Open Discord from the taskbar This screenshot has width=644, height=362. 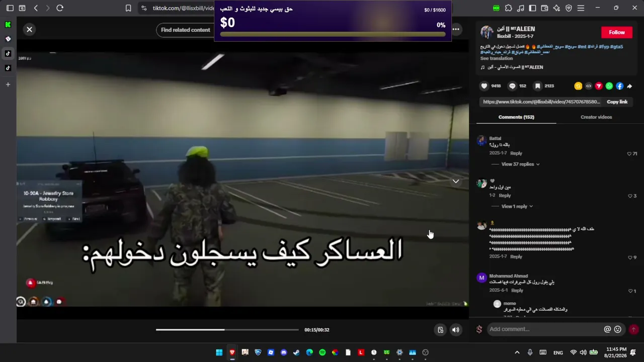click(x=284, y=352)
